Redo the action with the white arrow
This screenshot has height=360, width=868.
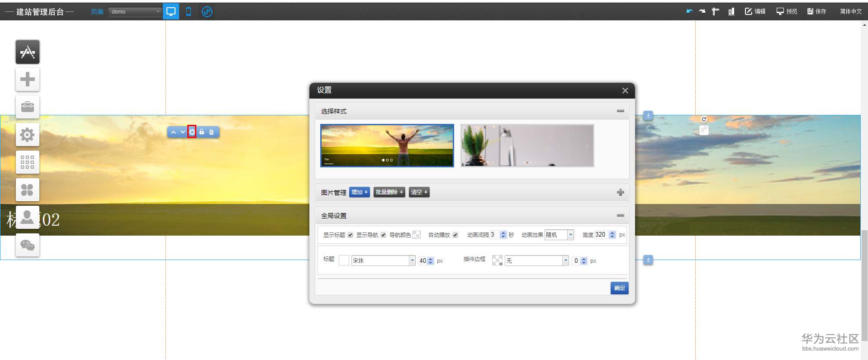pos(702,11)
